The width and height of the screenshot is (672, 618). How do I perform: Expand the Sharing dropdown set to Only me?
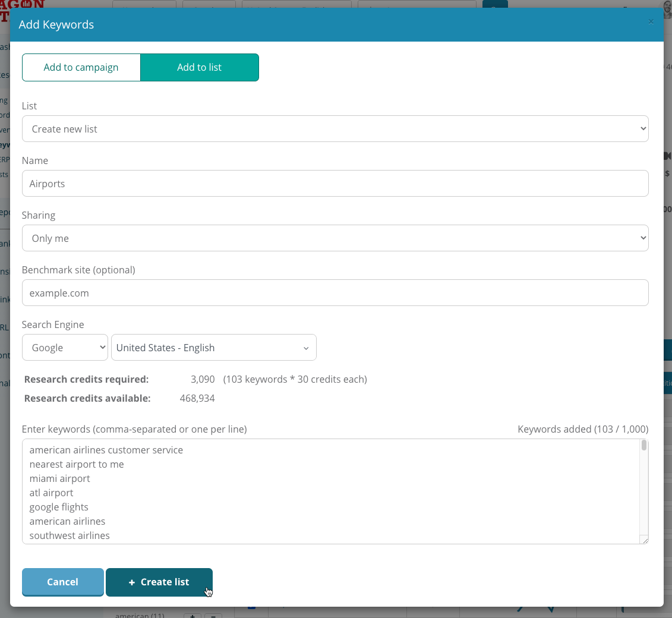coord(335,238)
